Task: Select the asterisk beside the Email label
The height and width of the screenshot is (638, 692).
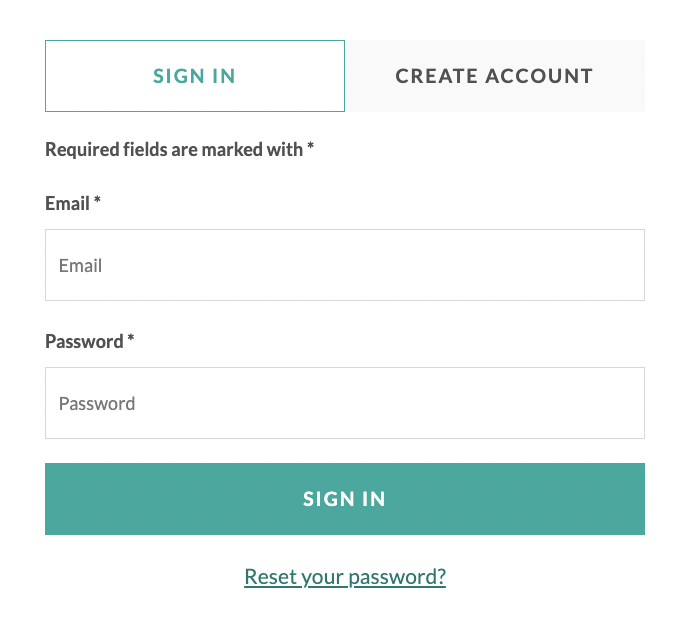Action: (98, 202)
